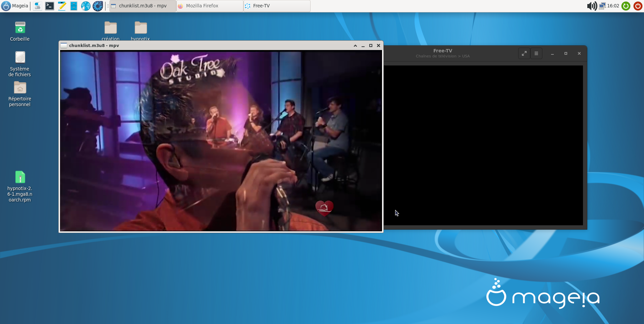
Task: Switch to chunklist.m3u8 - mpv taskbar entry
Action: (143, 6)
